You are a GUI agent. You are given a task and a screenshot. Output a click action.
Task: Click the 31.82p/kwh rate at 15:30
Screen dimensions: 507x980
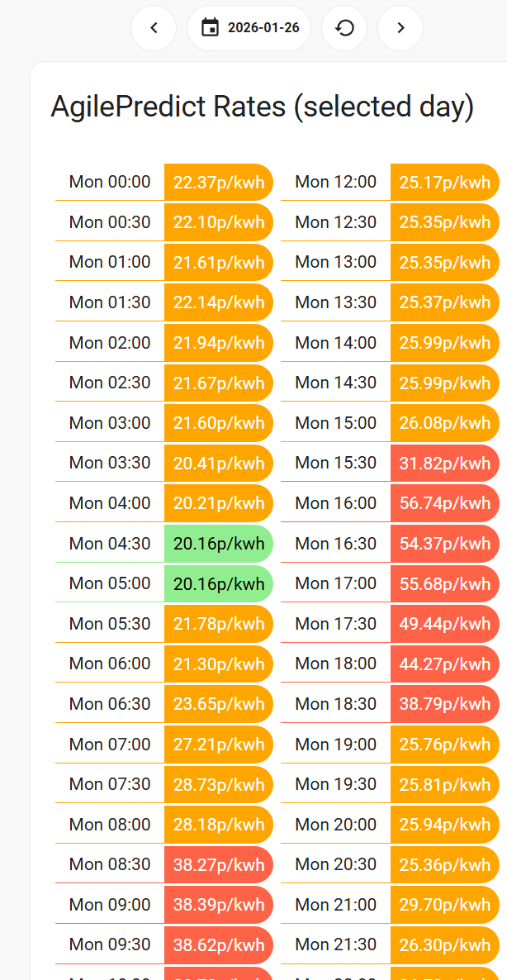coord(444,463)
